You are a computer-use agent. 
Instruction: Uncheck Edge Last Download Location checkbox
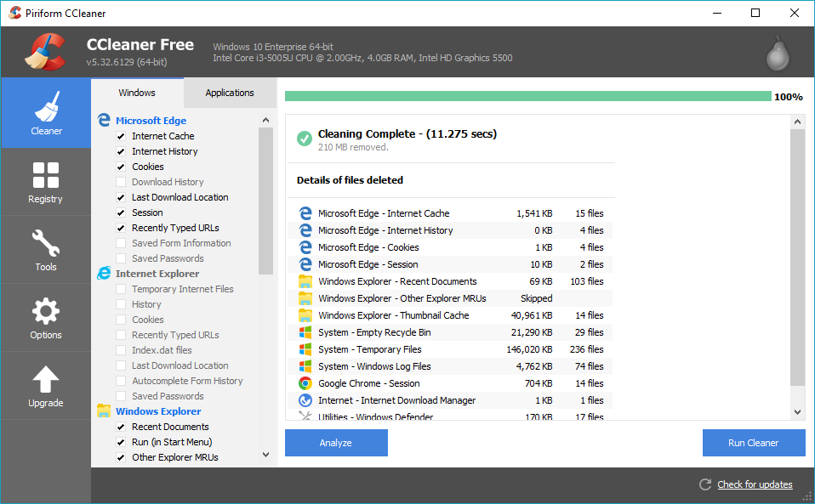pyautogui.click(x=121, y=197)
